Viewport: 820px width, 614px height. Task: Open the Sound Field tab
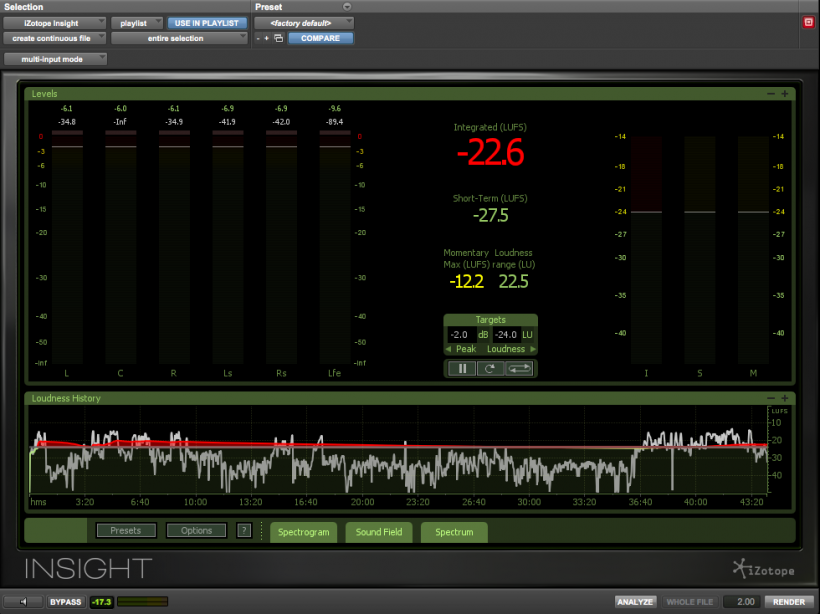pos(379,532)
